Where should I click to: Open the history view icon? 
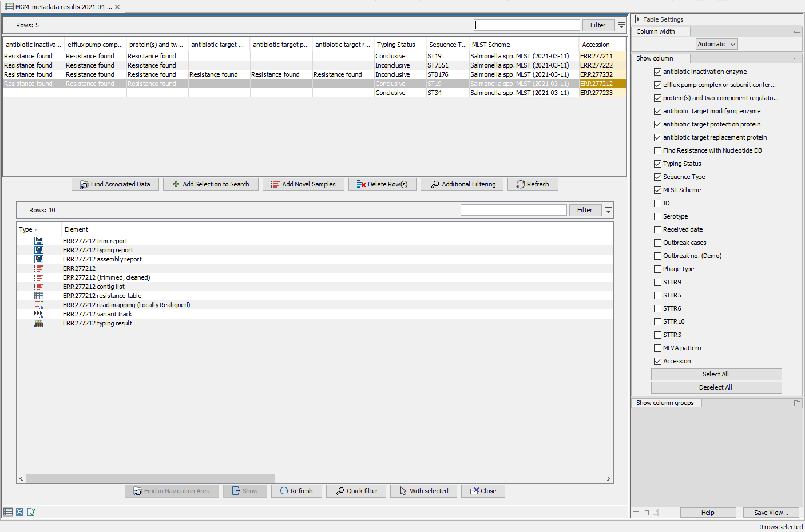pos(19,512)
